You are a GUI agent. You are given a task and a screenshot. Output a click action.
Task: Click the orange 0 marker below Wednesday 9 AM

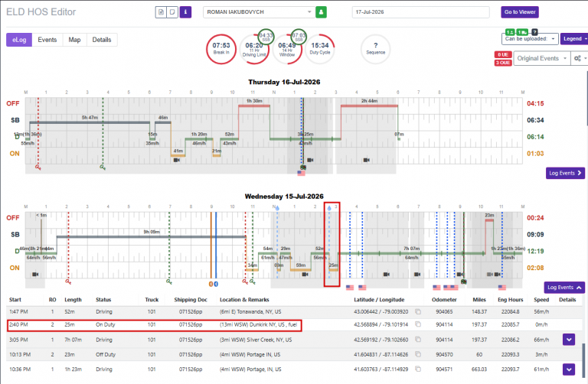click(211, 285)
